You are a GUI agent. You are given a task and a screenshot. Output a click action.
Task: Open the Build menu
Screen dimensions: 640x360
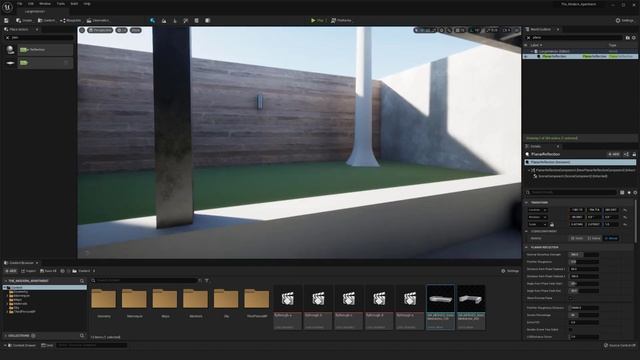[x=74, y=4]
